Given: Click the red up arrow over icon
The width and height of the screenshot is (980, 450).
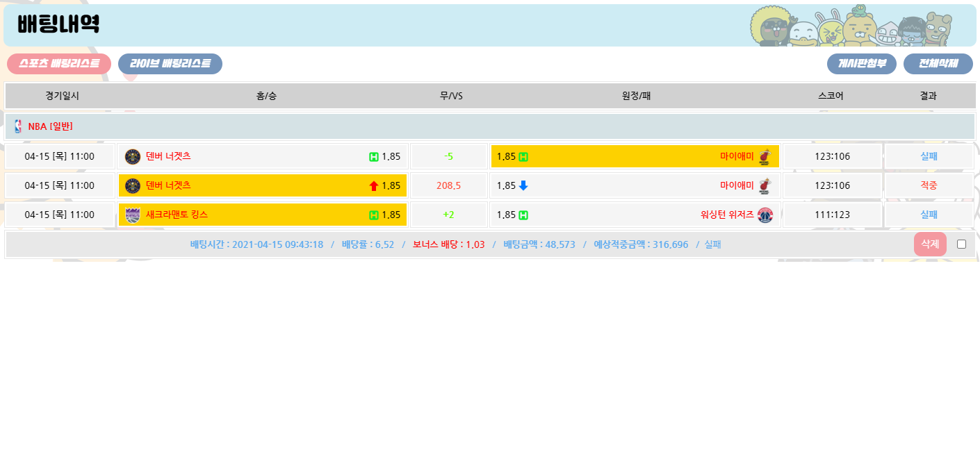Looking at the screenshot, I should click(374, 186).
